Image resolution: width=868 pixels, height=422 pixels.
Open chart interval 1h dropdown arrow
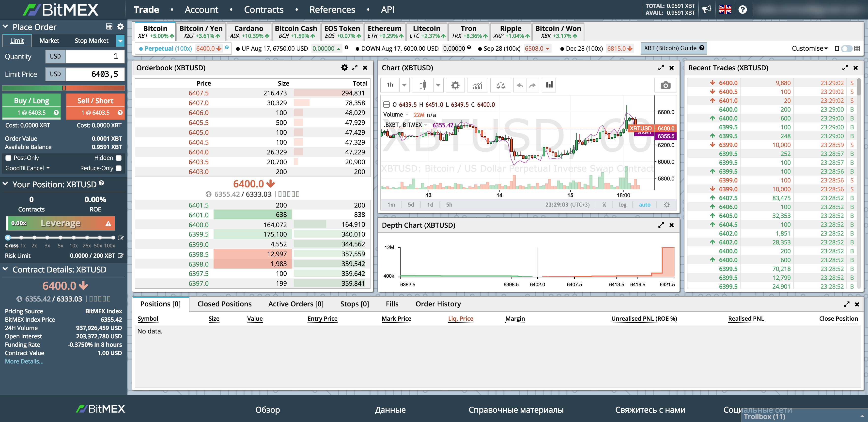point(404,85)
